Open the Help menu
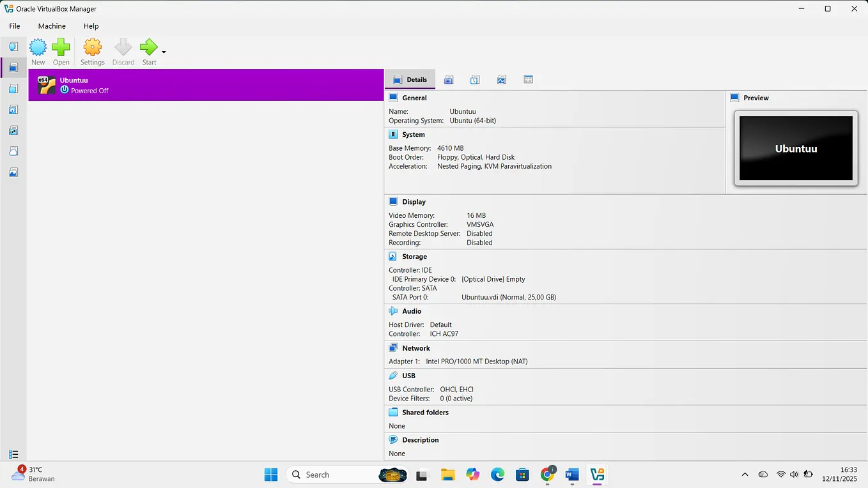This screenshot has width=868, height=488. pyautogui.click(x=91, y=26)
